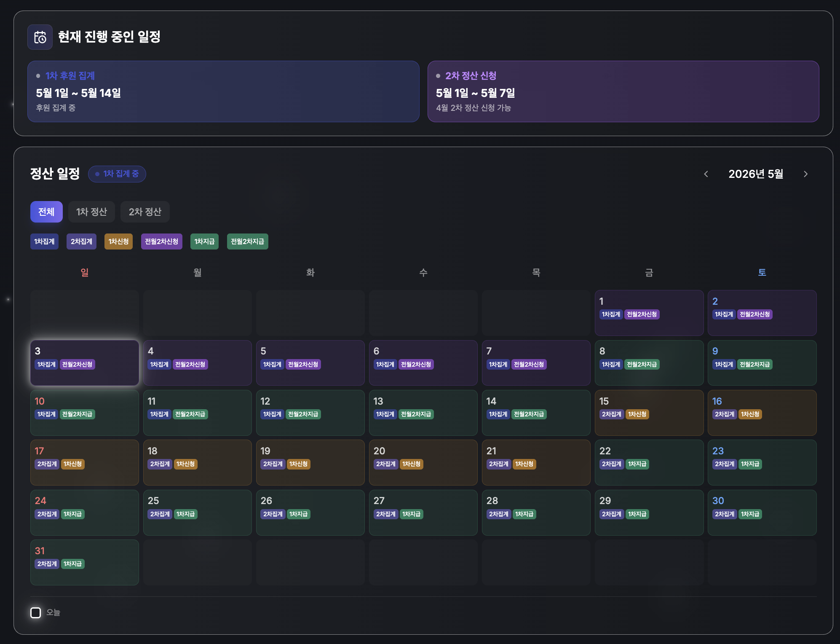Open the 2차 정산 신청 schedule card

pyautogui.click(x=623, y=91)
